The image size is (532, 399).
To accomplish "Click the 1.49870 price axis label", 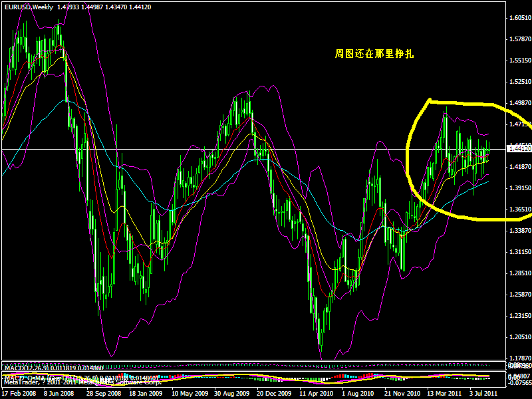I will pyautogui.click(x=520, y=103).
